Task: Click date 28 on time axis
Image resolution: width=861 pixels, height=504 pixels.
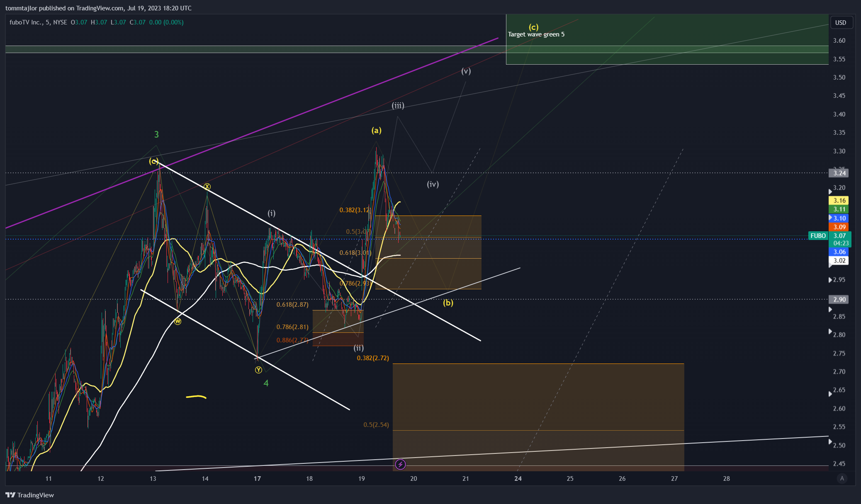Action: pos(727,478)
